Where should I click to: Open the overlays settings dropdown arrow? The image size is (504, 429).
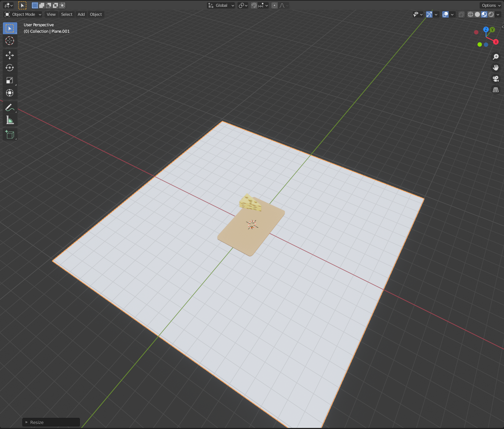coord(452,14)
